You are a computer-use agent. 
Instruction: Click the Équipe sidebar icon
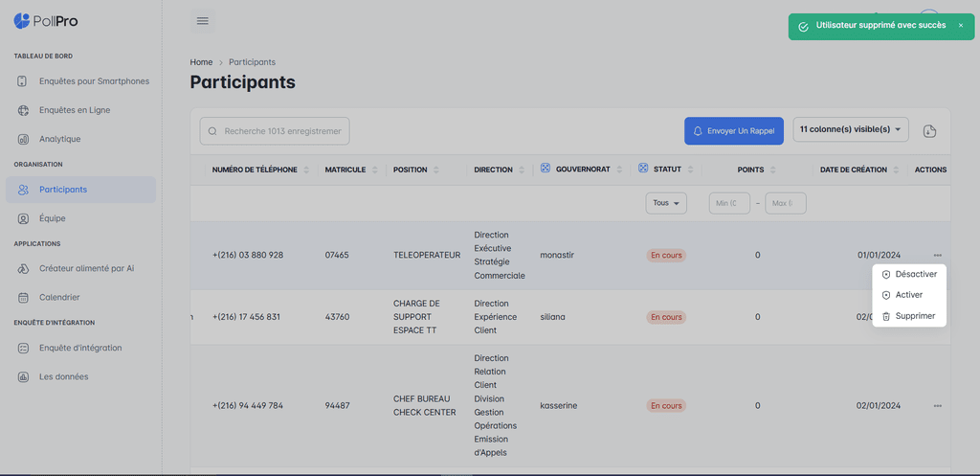(x=23, y=218)
